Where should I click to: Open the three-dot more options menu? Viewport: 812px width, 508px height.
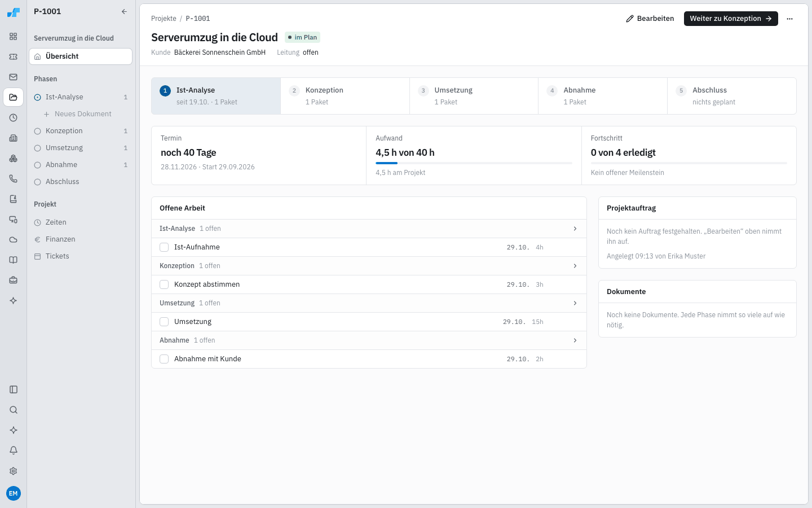coord(789,19)
